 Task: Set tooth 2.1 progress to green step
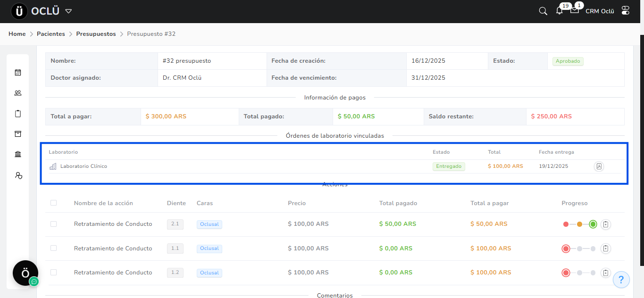click(x=593, y=224)
